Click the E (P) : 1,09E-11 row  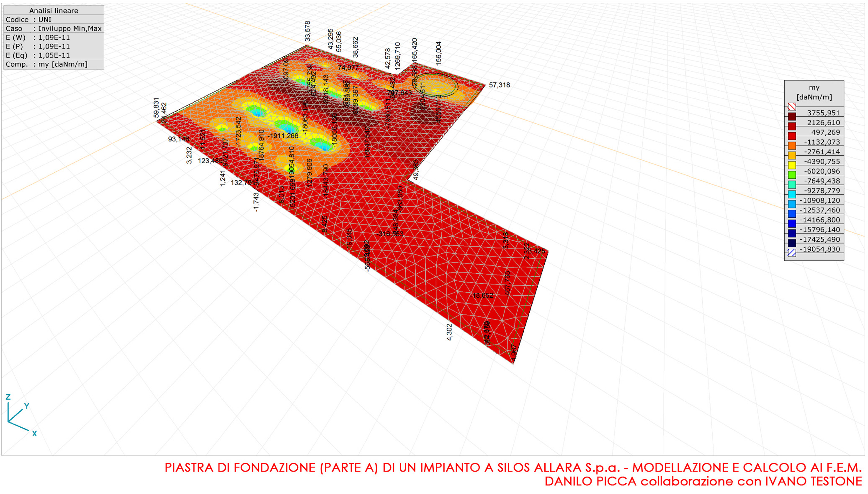pos(54,46)
